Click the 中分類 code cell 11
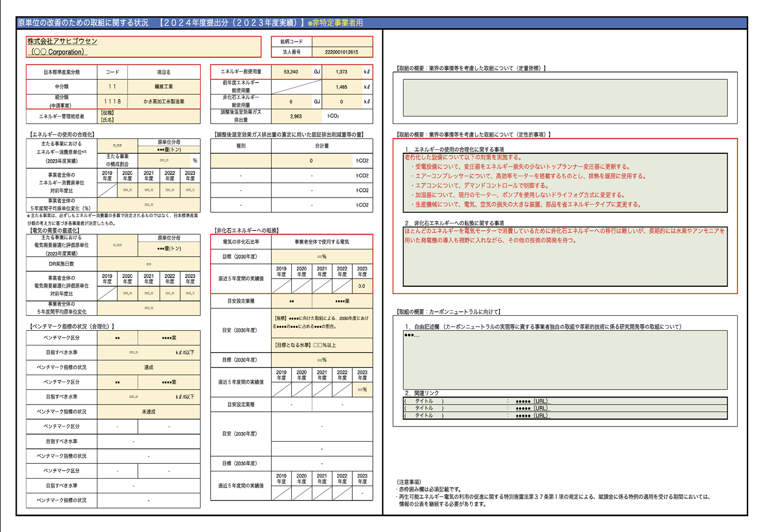The image size is (764, 532). pos(112,87)
